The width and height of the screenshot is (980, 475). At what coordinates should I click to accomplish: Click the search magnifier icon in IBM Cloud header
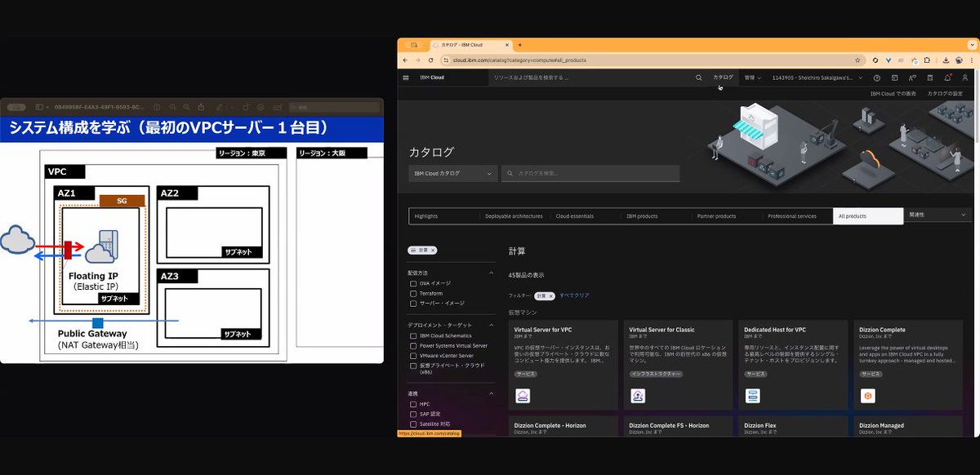(698, 78)
